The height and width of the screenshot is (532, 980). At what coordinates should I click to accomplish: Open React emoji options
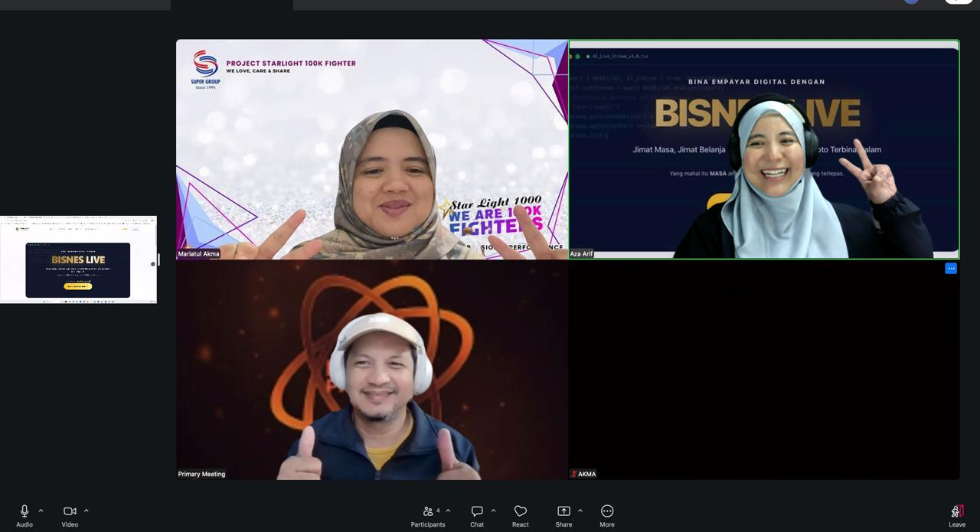(521, 516)
